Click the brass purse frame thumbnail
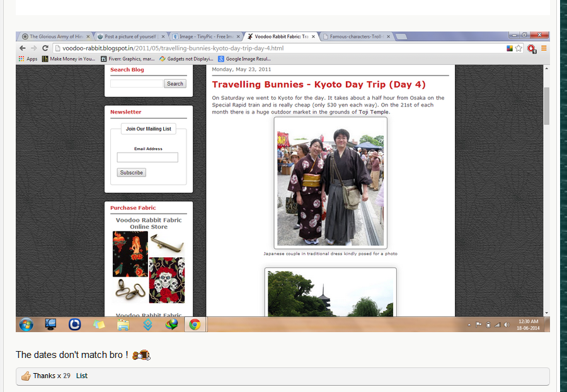This screenshot has width=567, height=392. 167,243
